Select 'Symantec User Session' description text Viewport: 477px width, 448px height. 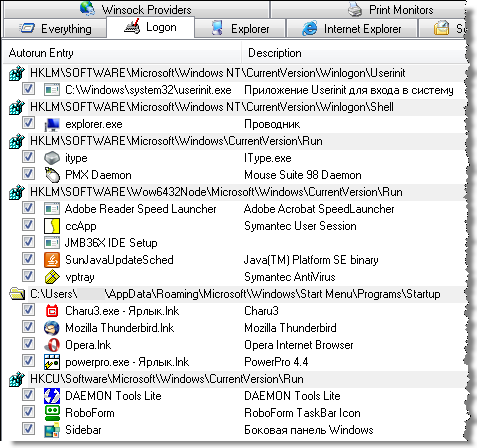tap(300, 226)
